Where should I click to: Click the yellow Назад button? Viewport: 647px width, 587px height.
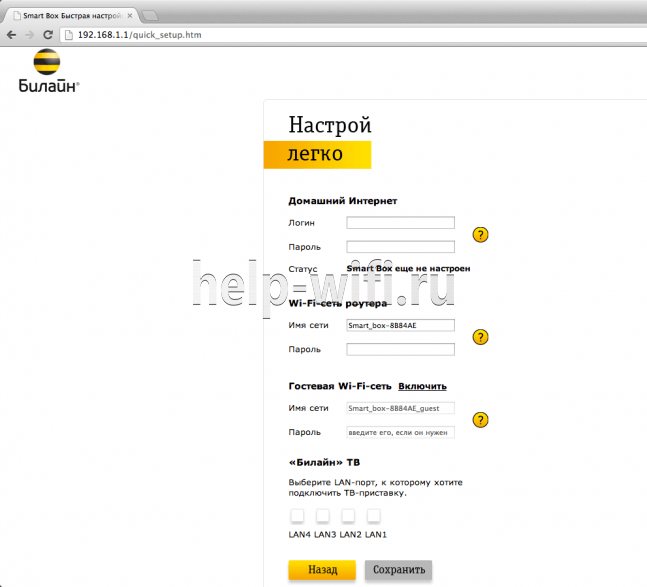coord(322,570)
